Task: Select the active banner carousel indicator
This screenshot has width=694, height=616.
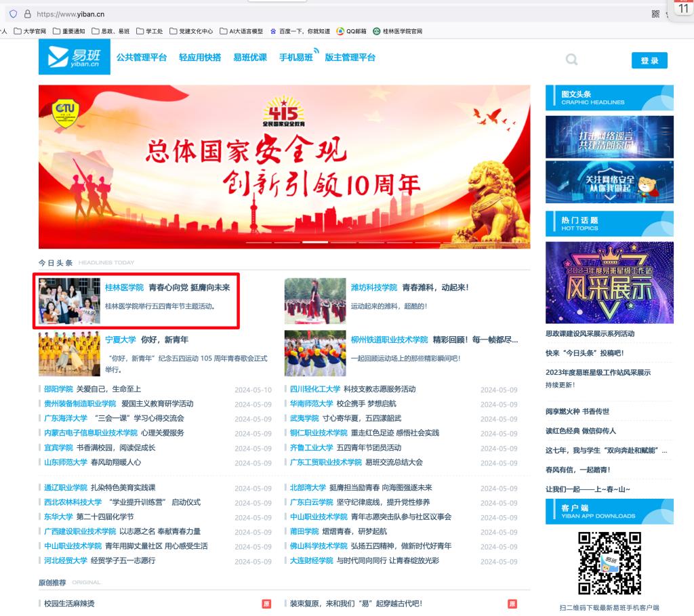Action: point(315,242)
